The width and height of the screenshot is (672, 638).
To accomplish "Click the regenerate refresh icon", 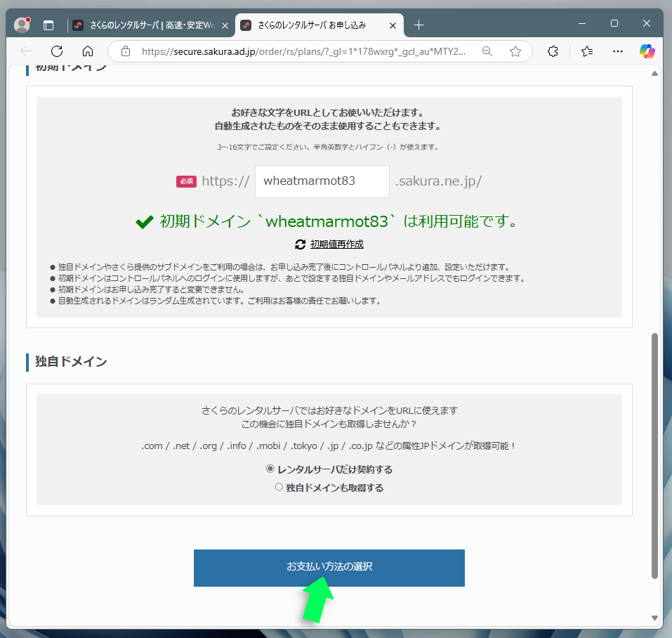I will pyautogui.click(x=300, y=245).
